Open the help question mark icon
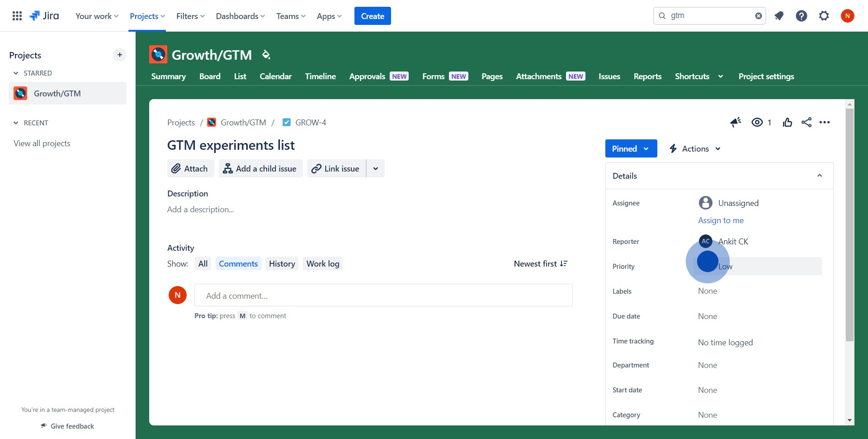This screenshot has height=439, width=868. (802, 16)
